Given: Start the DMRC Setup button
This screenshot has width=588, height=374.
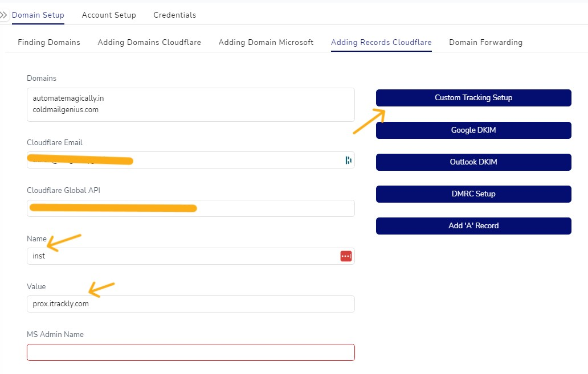Looking at the screenshot, I should point(473,194).
